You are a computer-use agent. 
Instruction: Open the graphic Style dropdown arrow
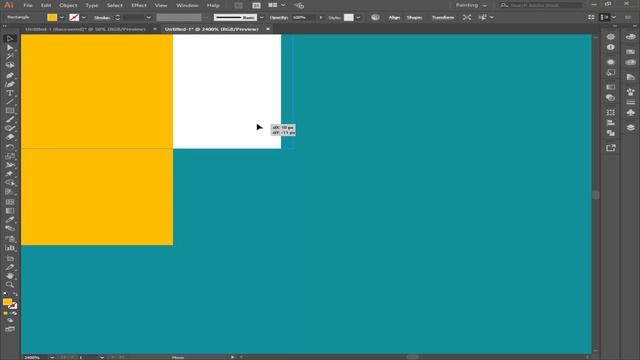[358, 18]
